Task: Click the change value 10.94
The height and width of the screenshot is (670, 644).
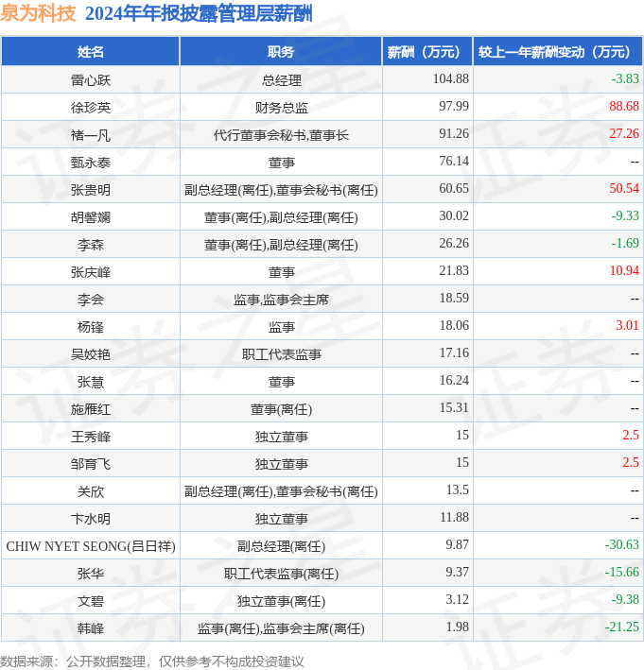Action: 624,270
